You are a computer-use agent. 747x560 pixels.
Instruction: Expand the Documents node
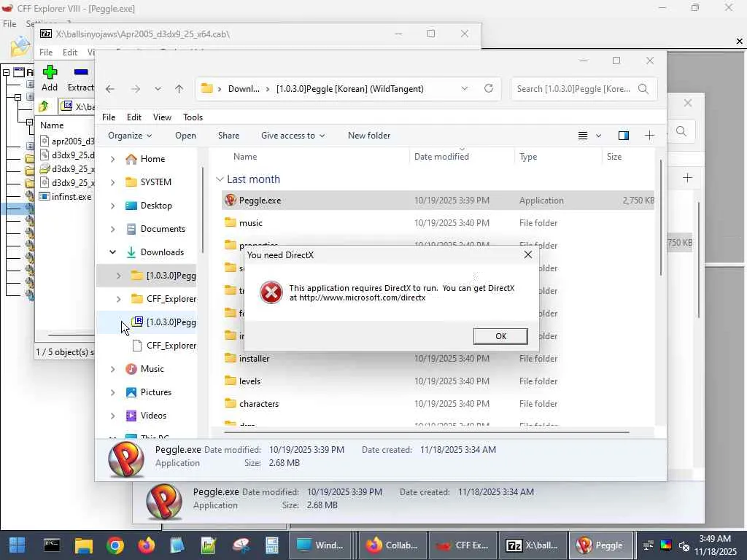112,229
